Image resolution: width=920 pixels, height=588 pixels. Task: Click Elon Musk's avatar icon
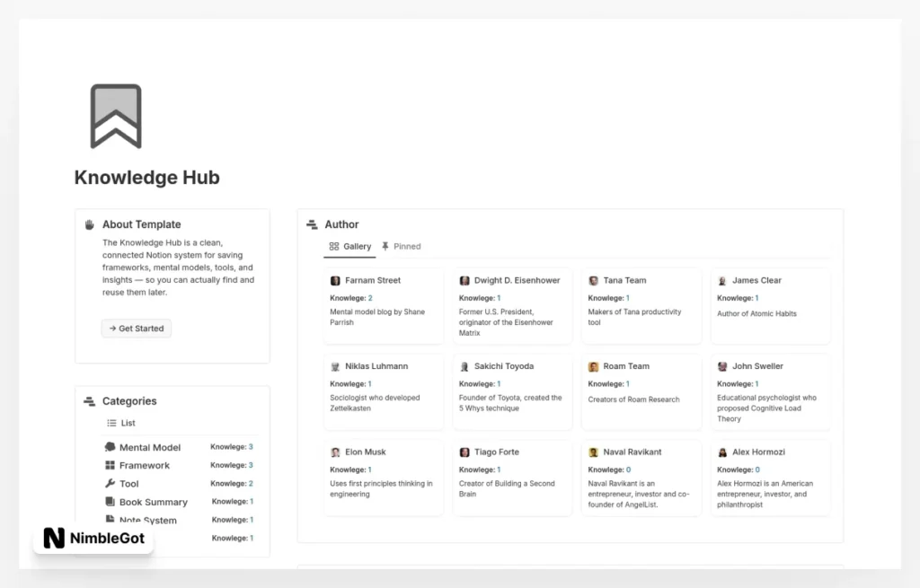tap(335, 452)
